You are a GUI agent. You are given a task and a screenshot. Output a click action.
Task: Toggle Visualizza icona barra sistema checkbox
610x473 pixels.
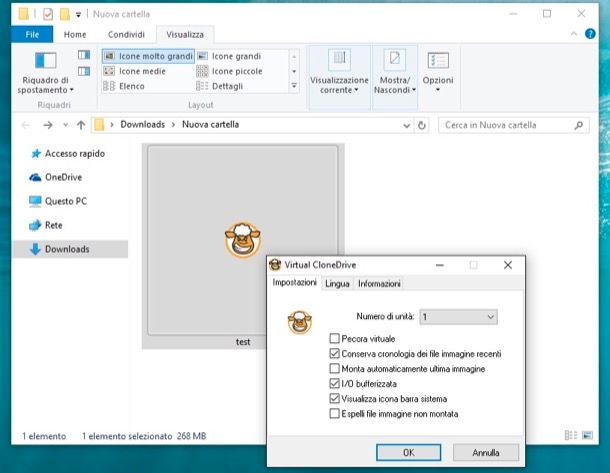click(x=334, y=398)
